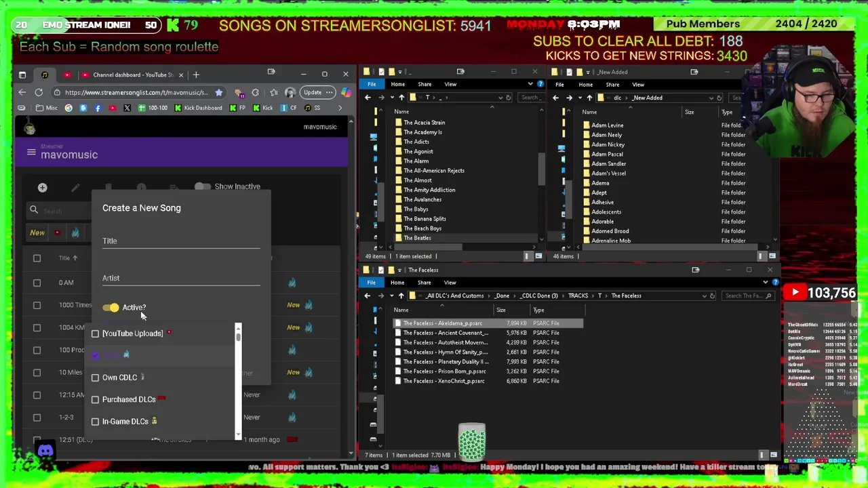This screenshot has width=868, height=488.
Task: Open address history dropdown in The Faceless window
Action: 704,296
